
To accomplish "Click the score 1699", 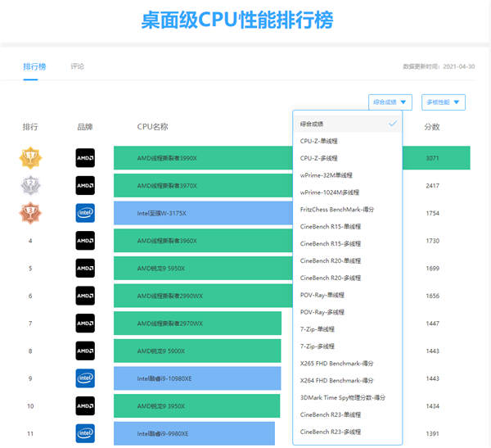I will click(432, 269).
